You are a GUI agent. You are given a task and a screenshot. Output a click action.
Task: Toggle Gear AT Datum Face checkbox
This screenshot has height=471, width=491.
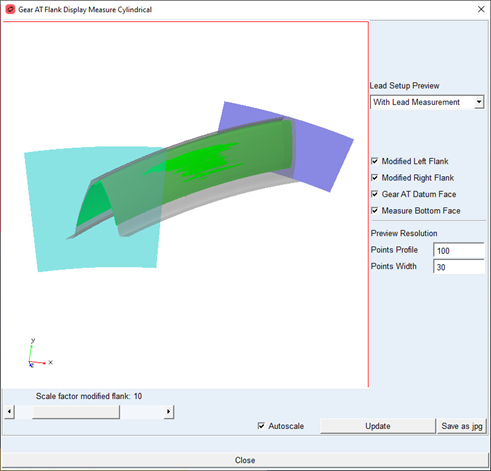click(375, 194)
